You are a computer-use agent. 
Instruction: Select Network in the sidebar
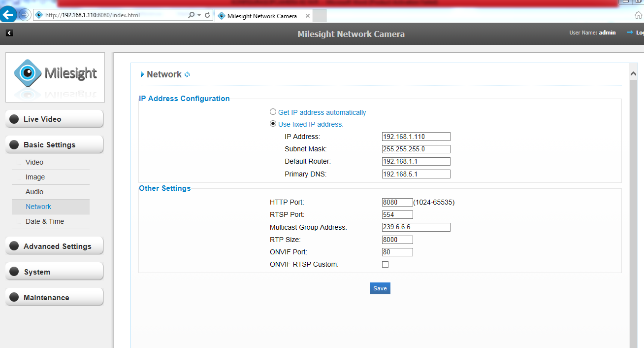[51, 207]
